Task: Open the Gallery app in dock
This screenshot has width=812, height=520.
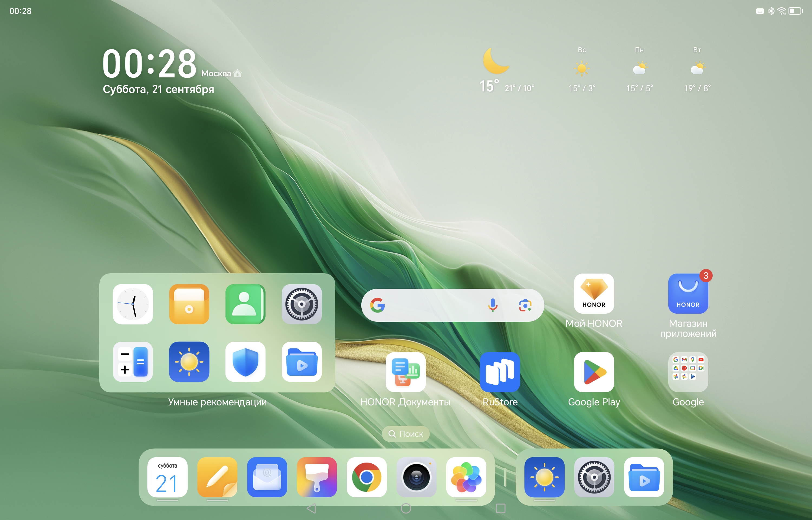Action: click(466, 477)
